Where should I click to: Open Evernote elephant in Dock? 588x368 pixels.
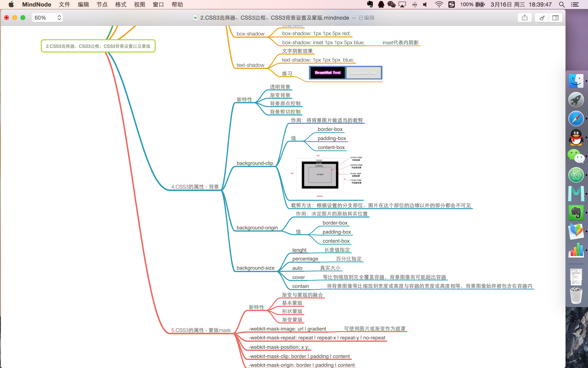coord(576,212)
